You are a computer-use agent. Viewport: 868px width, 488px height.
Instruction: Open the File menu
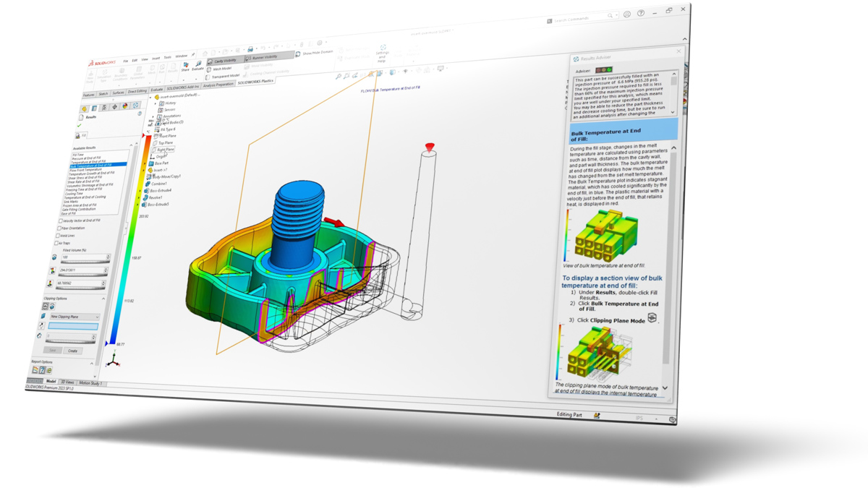(x=126, y=61)
